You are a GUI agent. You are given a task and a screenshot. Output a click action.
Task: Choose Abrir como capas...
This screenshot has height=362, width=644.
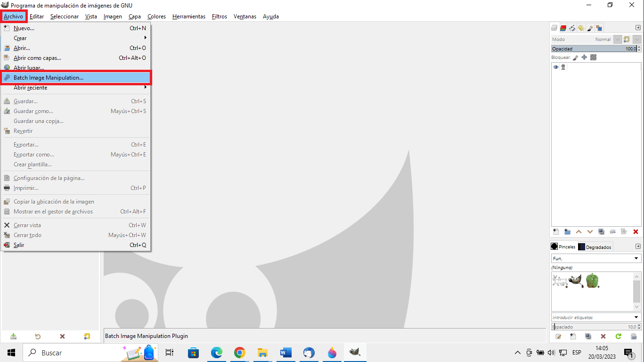click(76, 58)
